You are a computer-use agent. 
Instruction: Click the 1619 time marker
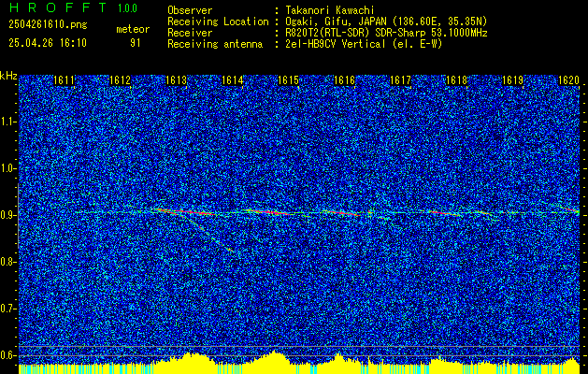coord(512,80)
